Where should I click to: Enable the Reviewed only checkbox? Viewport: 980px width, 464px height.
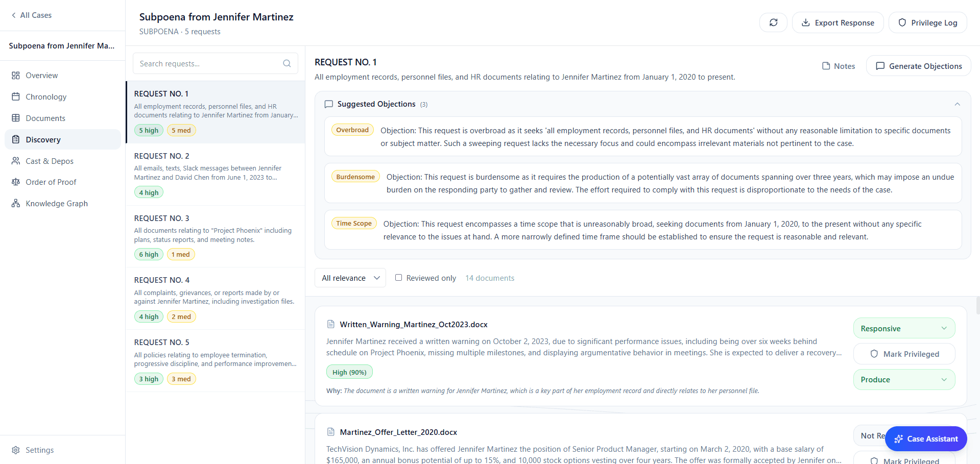(x=398, y=277)
